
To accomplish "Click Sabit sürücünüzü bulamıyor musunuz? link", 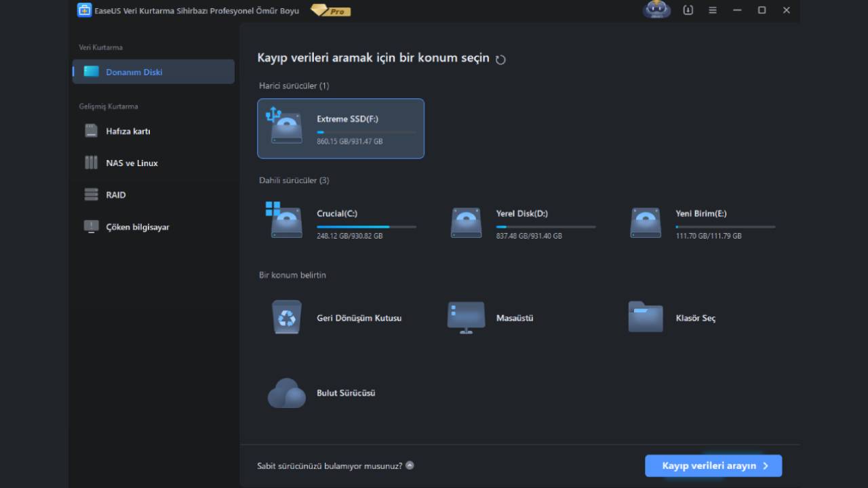I will 330,466.
